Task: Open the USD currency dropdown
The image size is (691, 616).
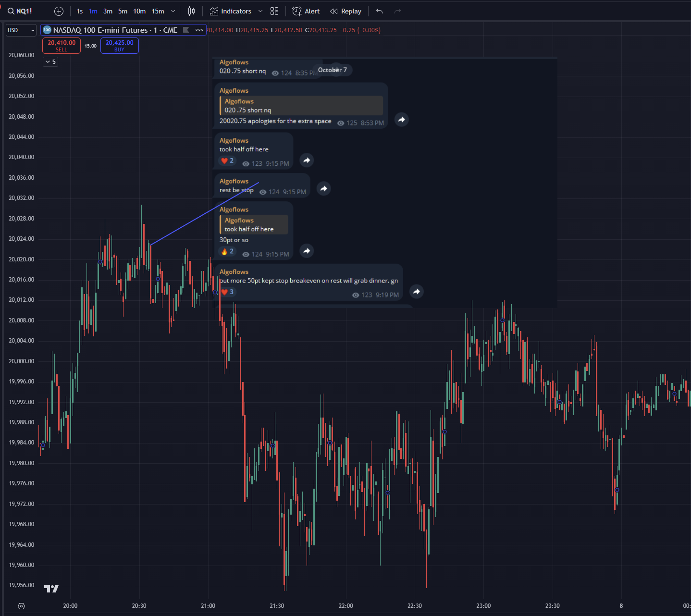Action: pos(21,30)
